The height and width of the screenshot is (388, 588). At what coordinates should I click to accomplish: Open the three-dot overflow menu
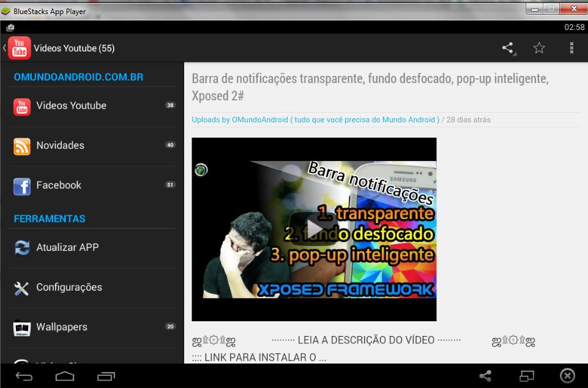pos(571,48)
